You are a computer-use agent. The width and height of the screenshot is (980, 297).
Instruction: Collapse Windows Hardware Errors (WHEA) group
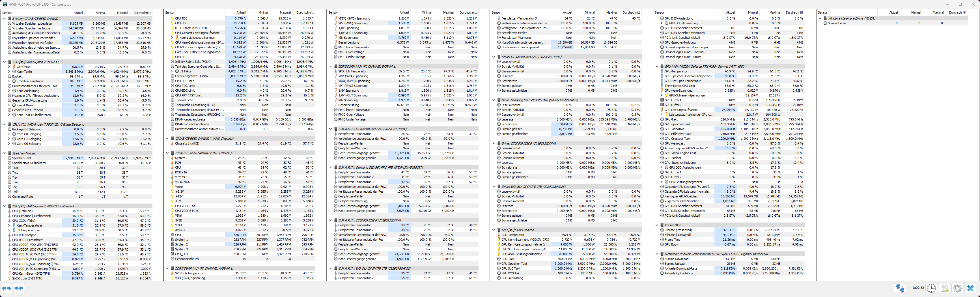820,18
